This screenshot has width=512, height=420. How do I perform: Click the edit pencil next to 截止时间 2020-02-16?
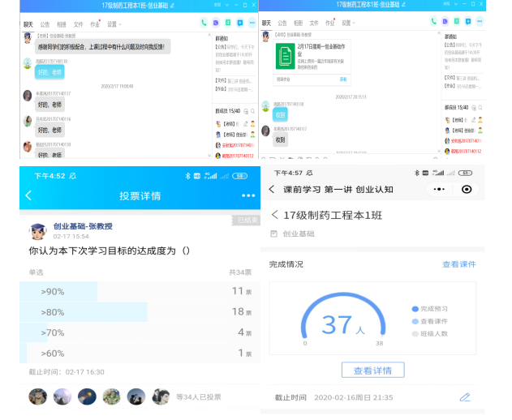pyautogui.click(x=465, y=397)
